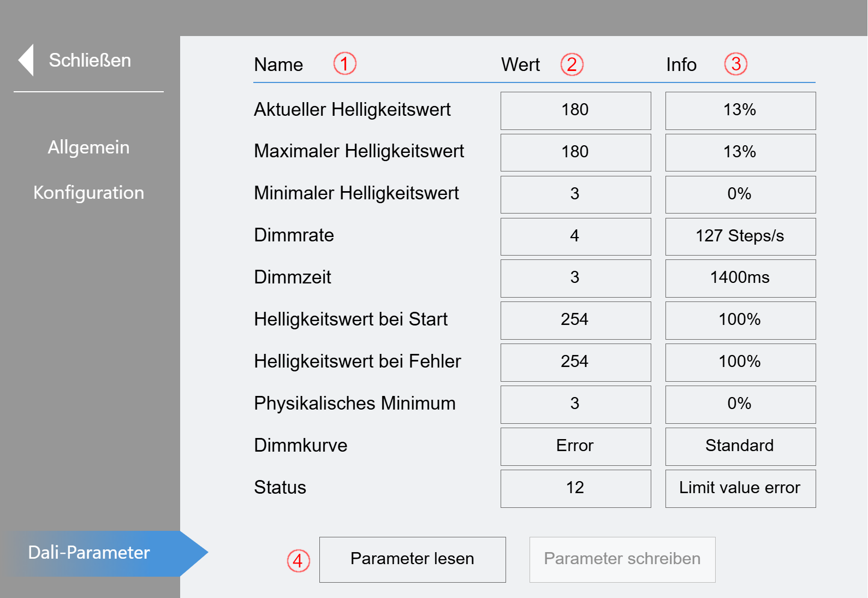Screen dimensions: 868x598
Task: Click Helligkeitswert bei Start info 100%
Action: (740, 321)
